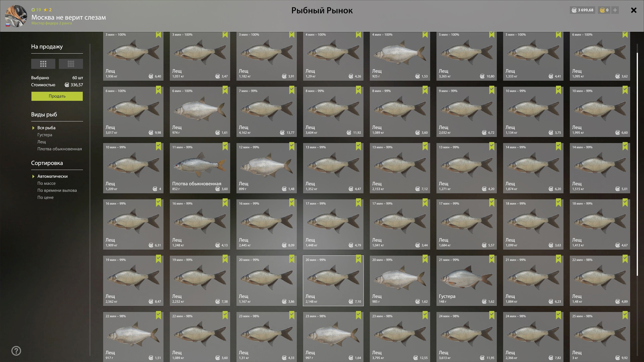Screen dimensions: 644x362
Task: Show Вся рыба in species list
Action: (x=46, y=128)
